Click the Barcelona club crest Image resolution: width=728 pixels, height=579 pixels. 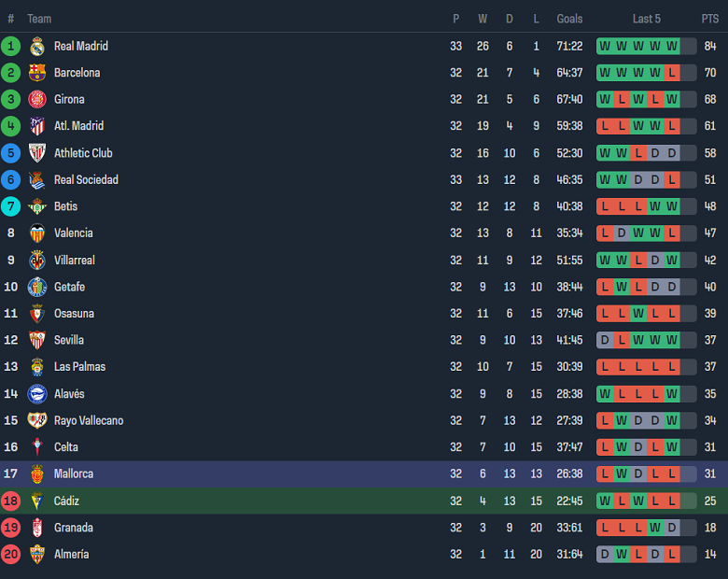pyautogui.click(x=37, y=73)
